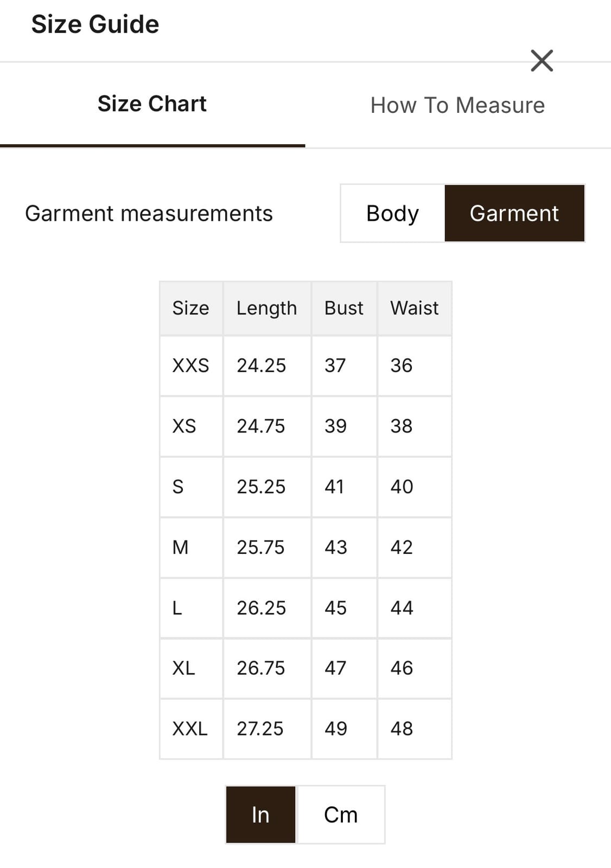611x868 pixels.
Task: Select the XS size row label
Action: click(x=184, y=426)
